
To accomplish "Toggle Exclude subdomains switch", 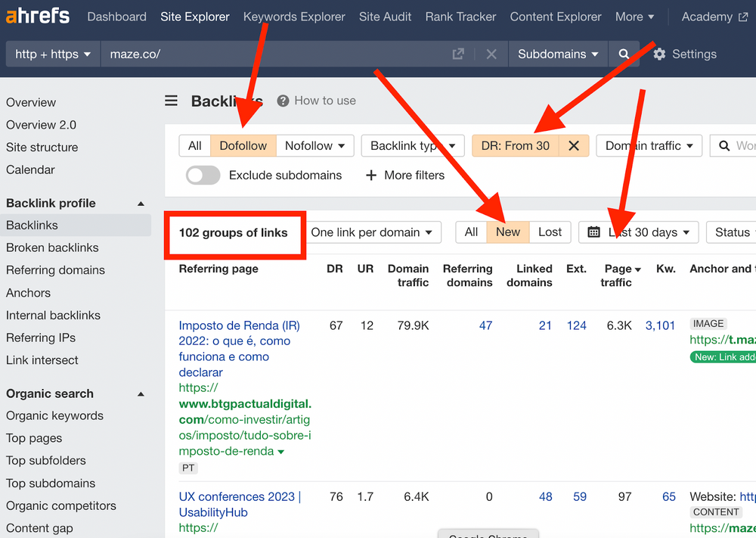I will click(203, 175).
